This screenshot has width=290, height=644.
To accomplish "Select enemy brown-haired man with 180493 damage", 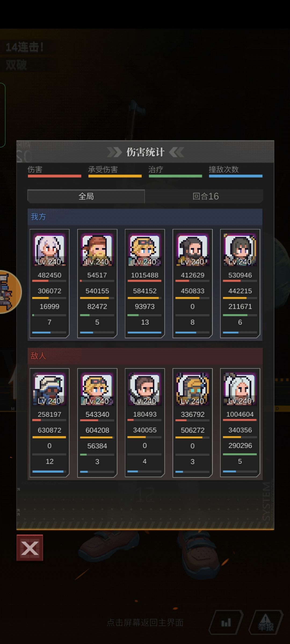I will (x=145, y=423).
